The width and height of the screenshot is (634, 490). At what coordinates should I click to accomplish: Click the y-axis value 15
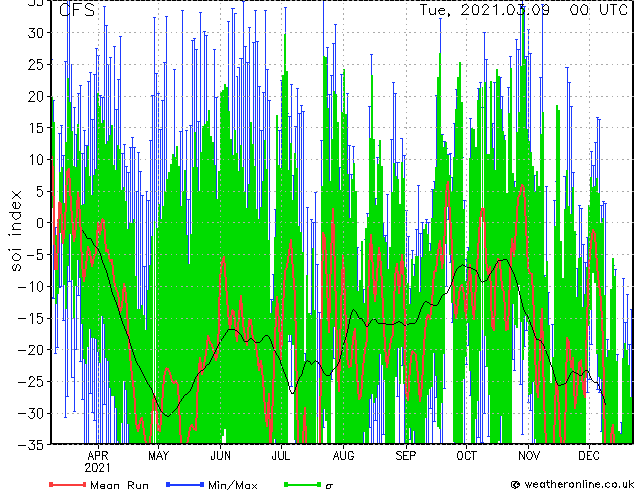pyautogui.click(x=37, y=128)
